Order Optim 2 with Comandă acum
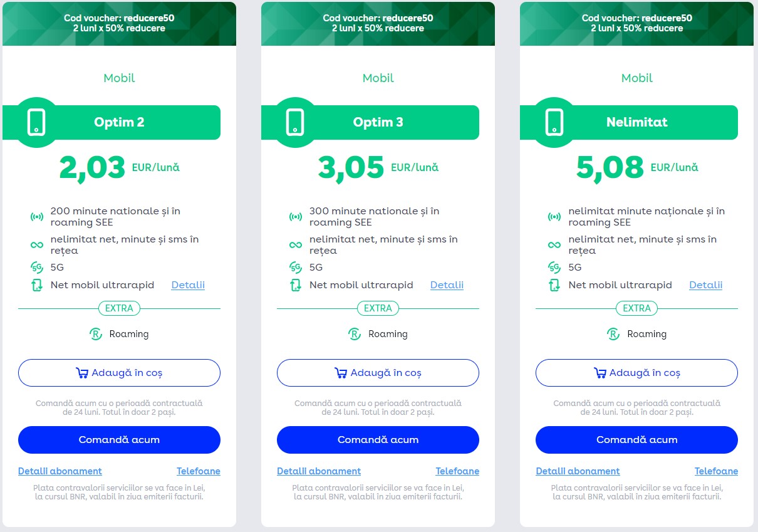Screen dimensions: 758x532 click(x=119, y=440)
